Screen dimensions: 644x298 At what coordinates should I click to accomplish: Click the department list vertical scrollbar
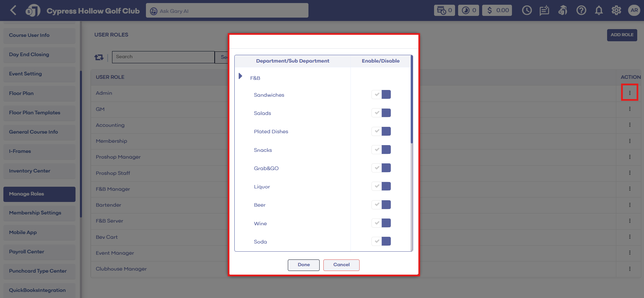tap(412, 101)
